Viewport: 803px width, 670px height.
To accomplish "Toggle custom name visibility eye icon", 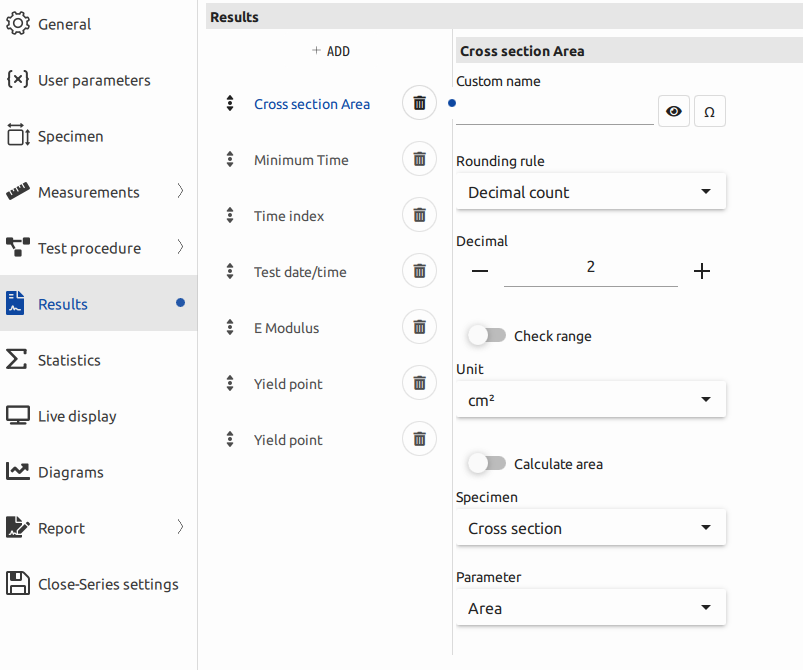I will pos(674,112).
